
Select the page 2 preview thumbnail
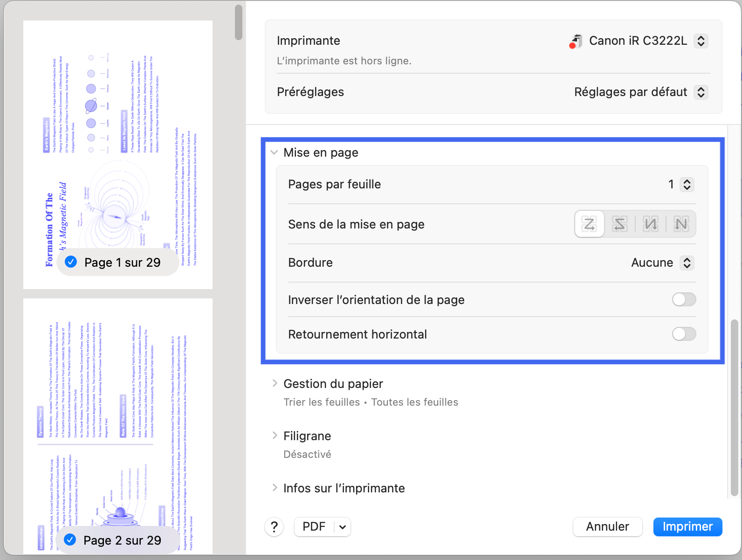[118, 426]
